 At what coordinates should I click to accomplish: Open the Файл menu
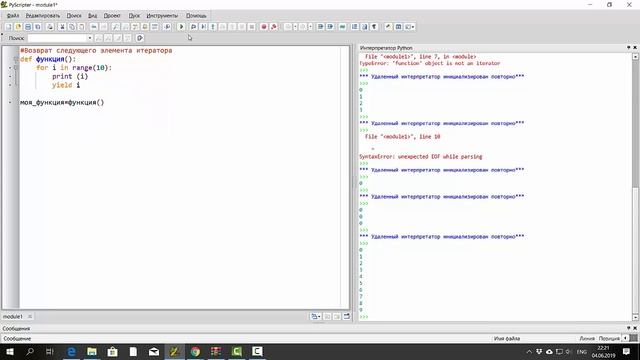(13, 16)
